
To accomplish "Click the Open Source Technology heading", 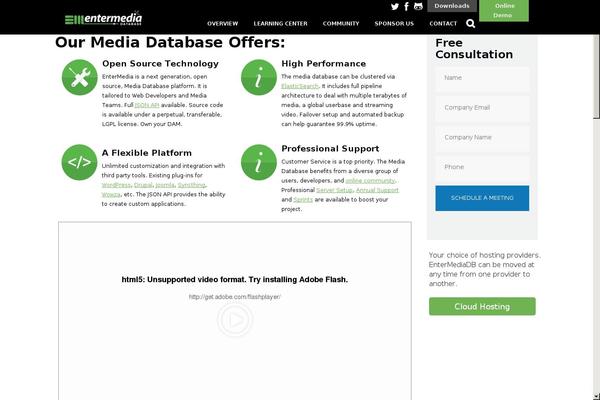I will (160, 64).
